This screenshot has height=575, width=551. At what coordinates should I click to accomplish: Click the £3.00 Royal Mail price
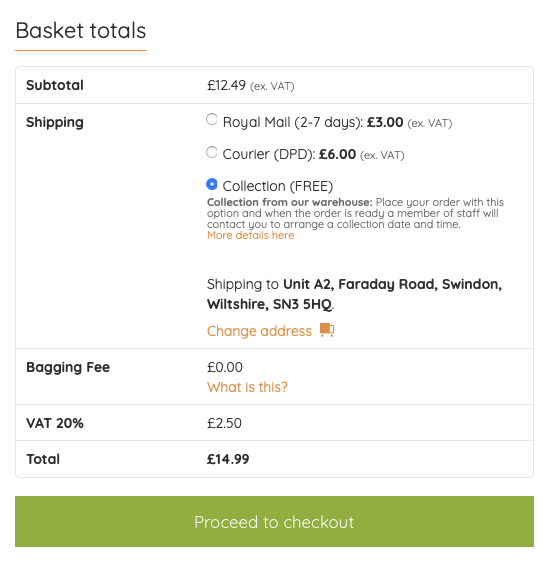coord(385,122)
